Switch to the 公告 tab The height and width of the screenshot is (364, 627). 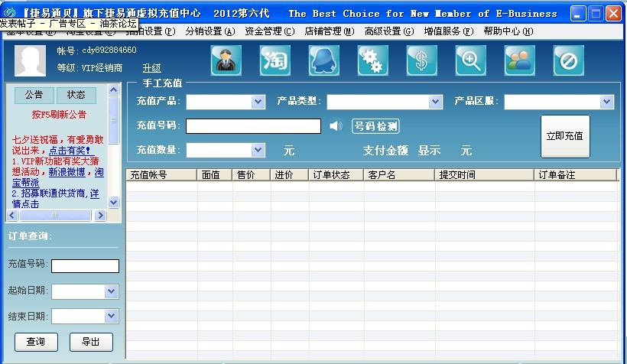34,95
